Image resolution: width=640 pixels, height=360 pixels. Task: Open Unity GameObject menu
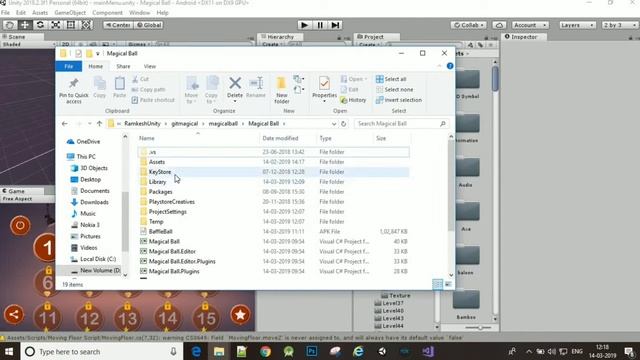(70, 13)
